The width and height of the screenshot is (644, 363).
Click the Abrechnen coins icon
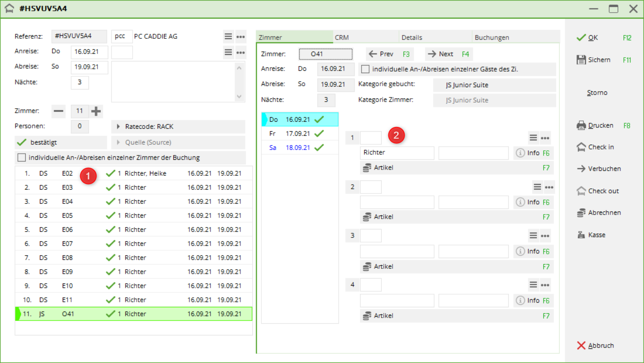click(x=581, y=213)
